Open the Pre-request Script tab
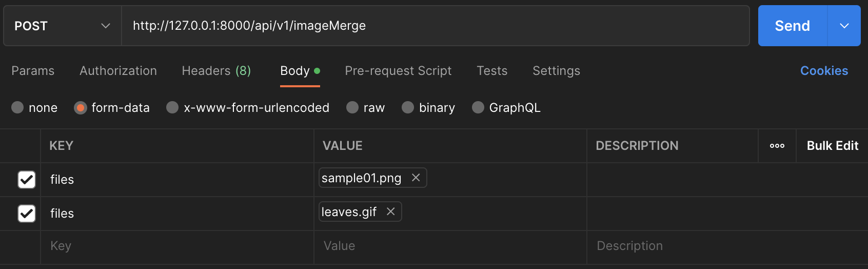The height and width of the screenshot is (269, 868). click(398, 71)
